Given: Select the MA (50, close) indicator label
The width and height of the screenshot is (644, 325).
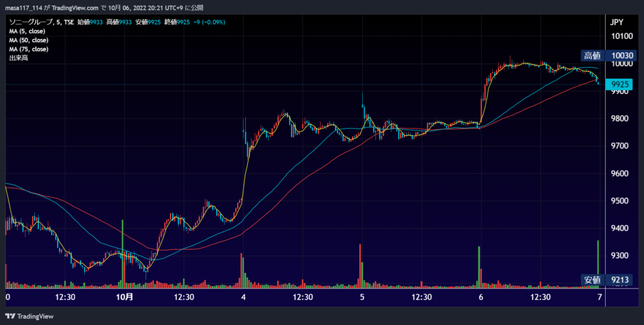Looking at the screenshot, I should pyautogui.click(x=29, y=40).
